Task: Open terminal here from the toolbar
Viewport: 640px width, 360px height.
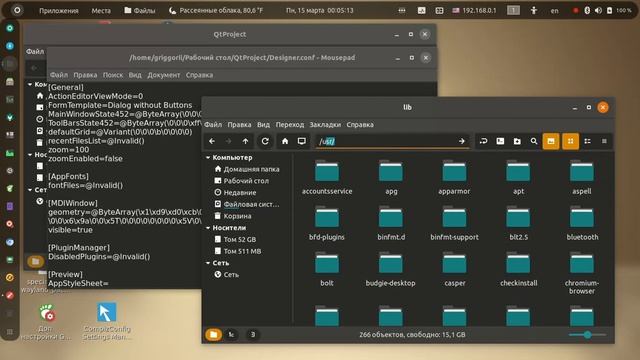Action: point(500,141)
